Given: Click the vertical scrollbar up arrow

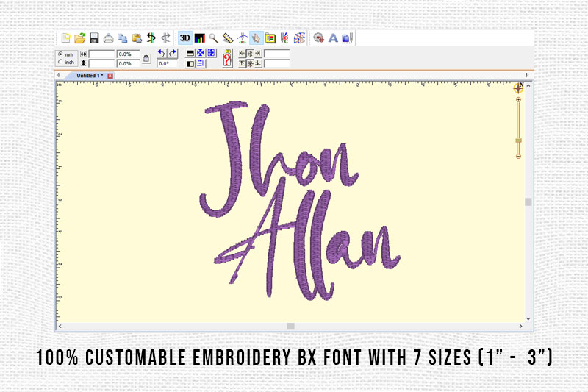Looking at the screenshot, I should tap(528, 86).
